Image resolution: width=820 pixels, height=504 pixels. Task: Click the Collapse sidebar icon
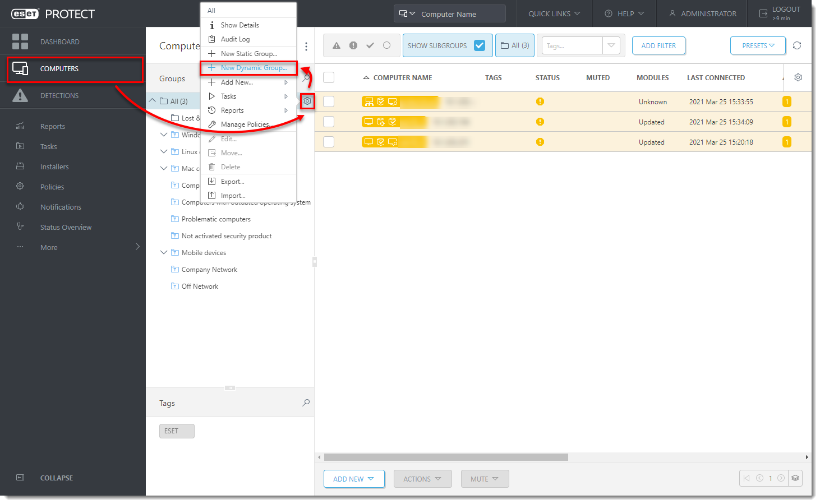point(20,478)
